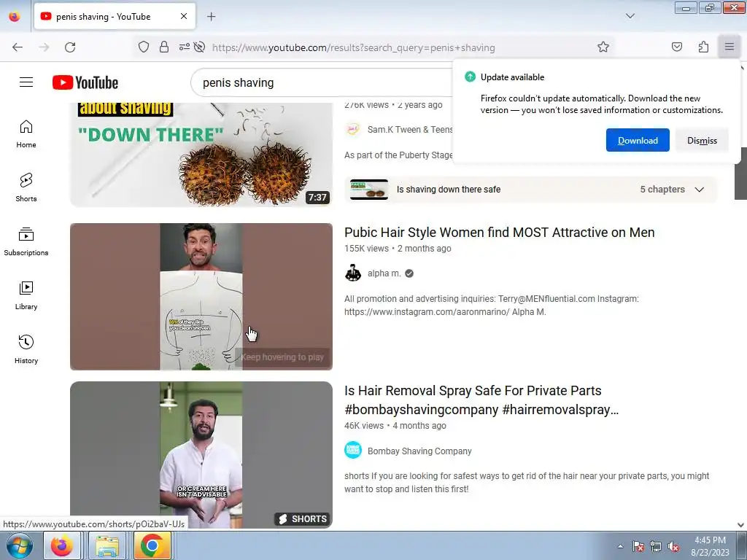Click the alpha m. channel avatar
This screenshot has height=560, width=747.
(353, 273)
